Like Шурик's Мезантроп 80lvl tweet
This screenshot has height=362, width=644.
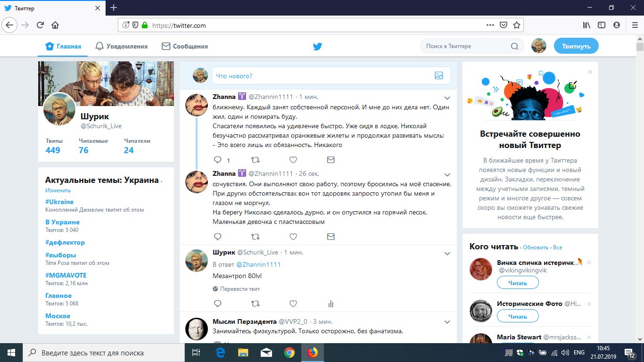click(x=293, y=304)
